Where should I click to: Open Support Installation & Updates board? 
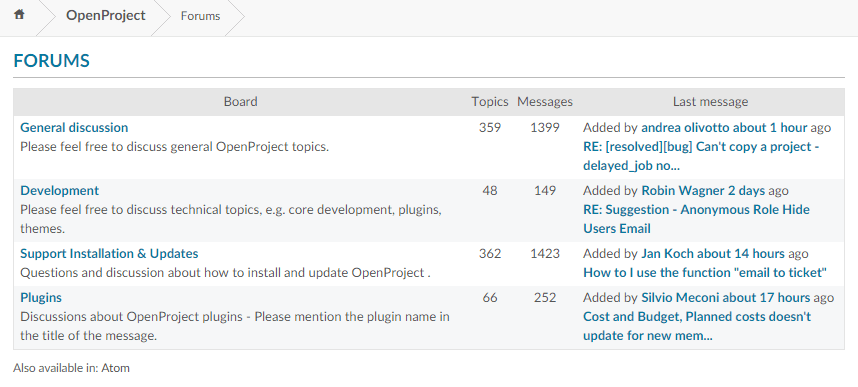click(109, 254)
